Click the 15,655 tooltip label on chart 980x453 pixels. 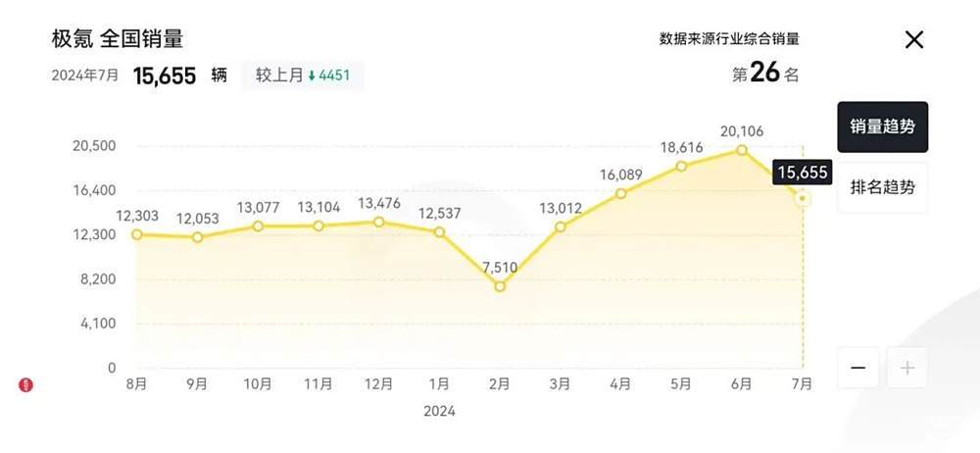pos(803,172)
